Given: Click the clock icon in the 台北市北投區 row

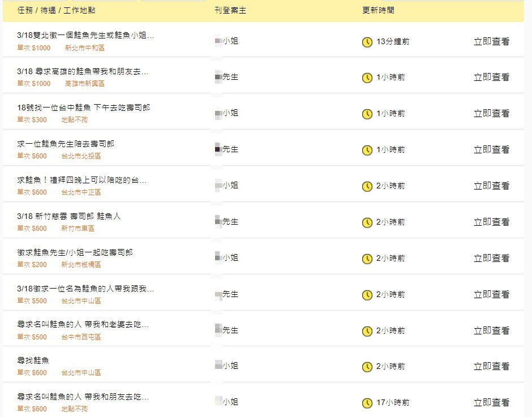Looking at the screenshot, I should [x=367, y=150].
